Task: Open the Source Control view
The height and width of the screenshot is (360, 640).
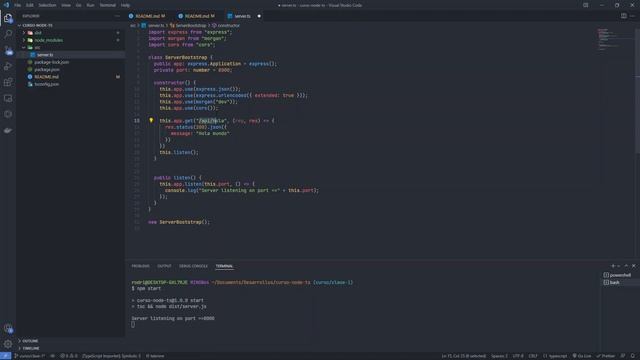Action: click(x=8, y=51)
